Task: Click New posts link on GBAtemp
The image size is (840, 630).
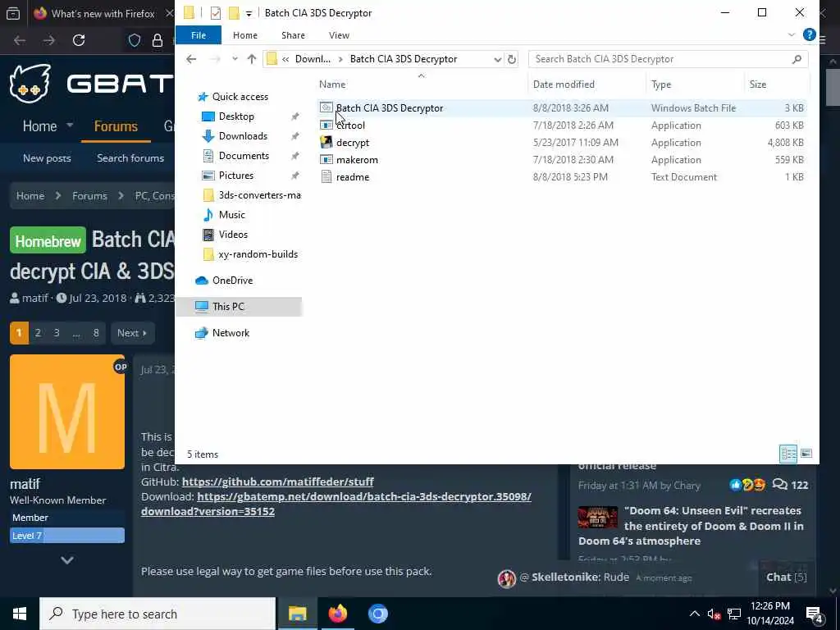Action: tap(47, 158)
